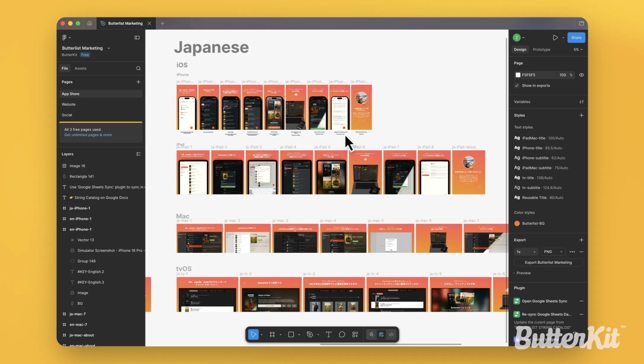The height and width of the screenshot is (364, 644).
Task: Select the Text tool in toolbar
Action: [x=329, y=334]
